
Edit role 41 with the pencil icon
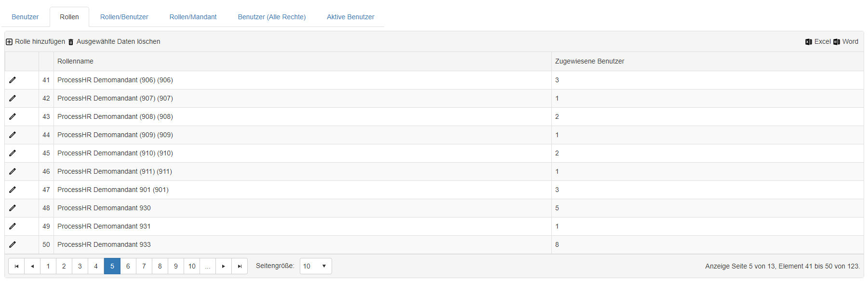click(x=13, y=80)
